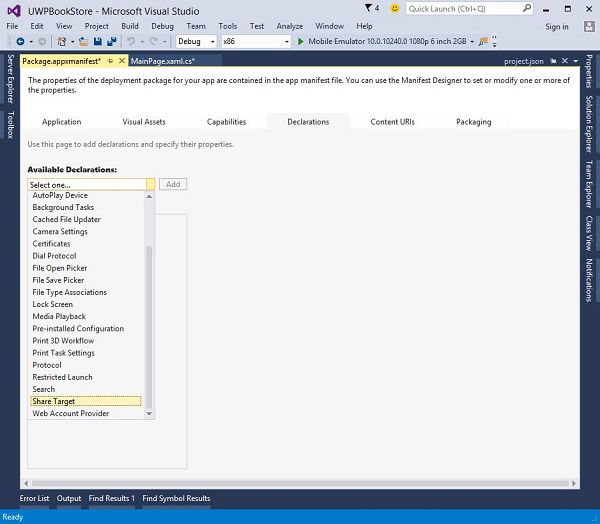Open the x86 platform dropdown
The width and height of the screenshot is (600, 524).
pyautogui.click(x=254, y=42)
